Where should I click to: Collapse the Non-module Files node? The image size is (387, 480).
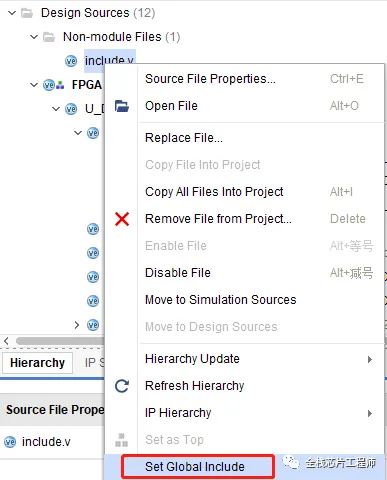click(34, 37)
